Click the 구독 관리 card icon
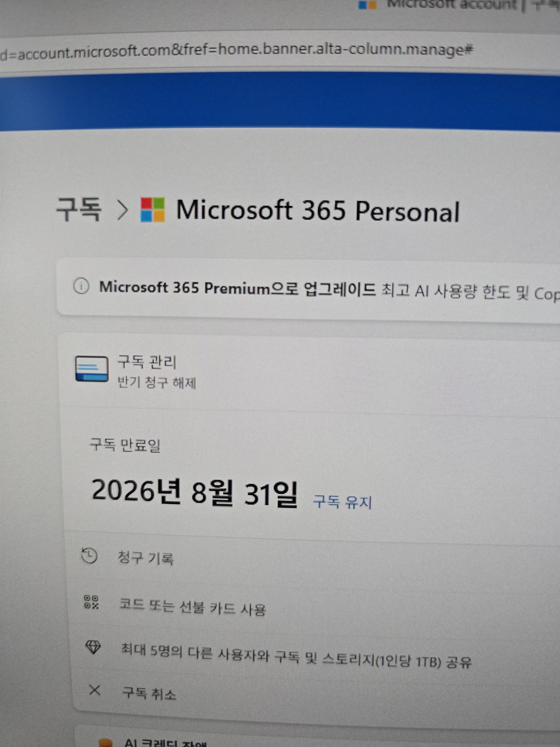Screen dimensions: 560x747 click(x=92, y=369)
